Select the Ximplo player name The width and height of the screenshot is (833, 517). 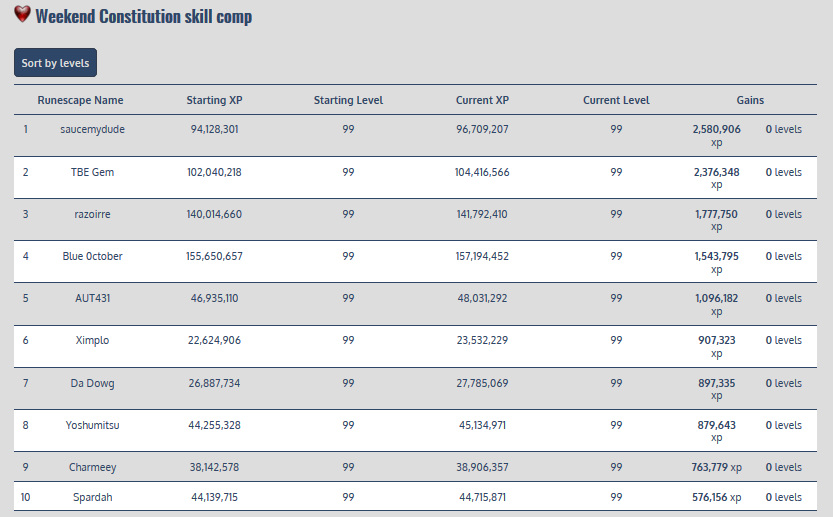(x=92, y=340)
